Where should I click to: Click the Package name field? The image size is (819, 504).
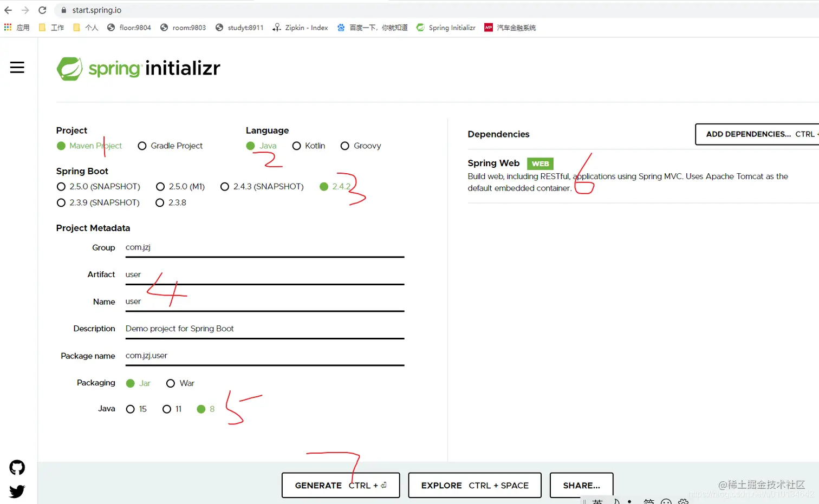265,356
